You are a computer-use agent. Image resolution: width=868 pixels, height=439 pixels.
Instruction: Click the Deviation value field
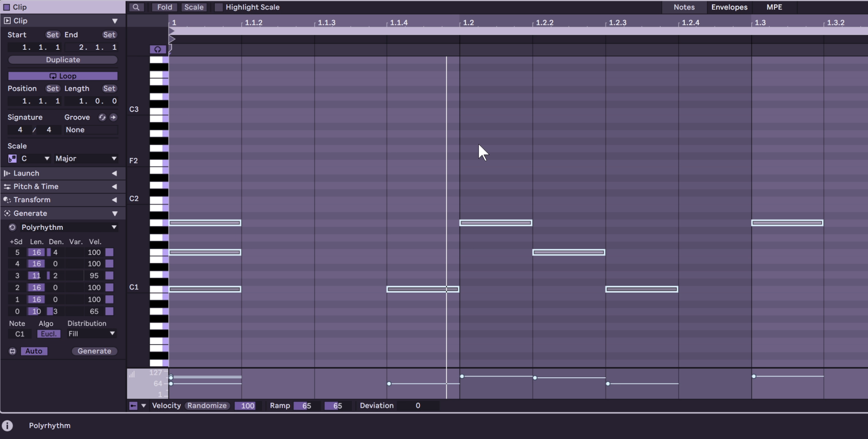pyautogui.click(x=418, y=406)
